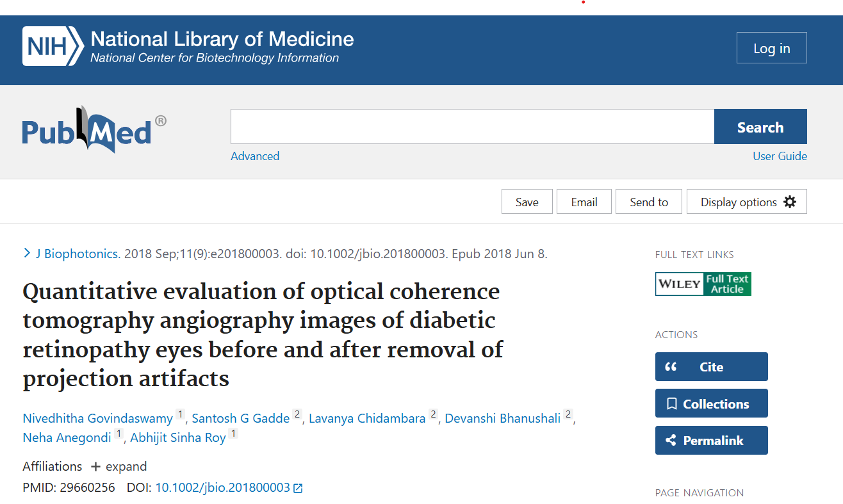Open the Advanced search link
This screenshot has width=843, height=504.
[x=254, y=156]
